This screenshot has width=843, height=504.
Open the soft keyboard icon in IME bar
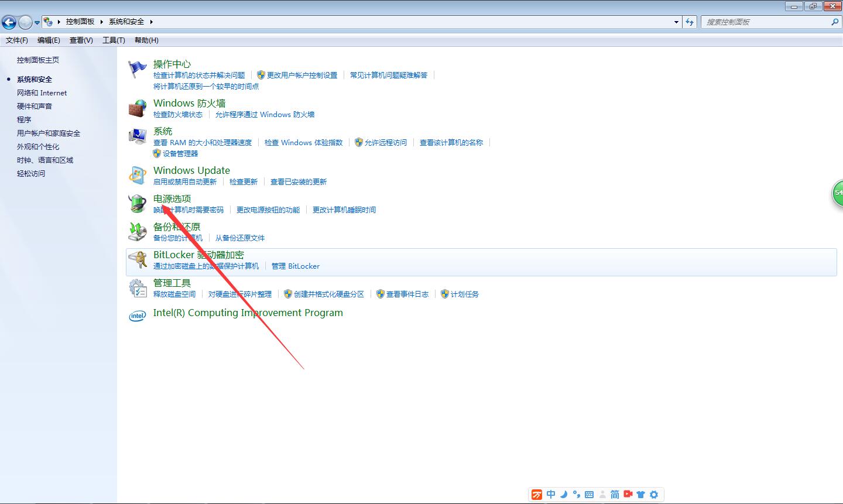coord(590,495)
